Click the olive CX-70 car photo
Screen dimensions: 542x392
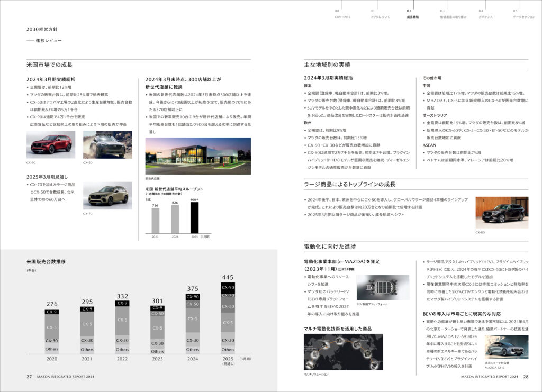click(107, 196)
